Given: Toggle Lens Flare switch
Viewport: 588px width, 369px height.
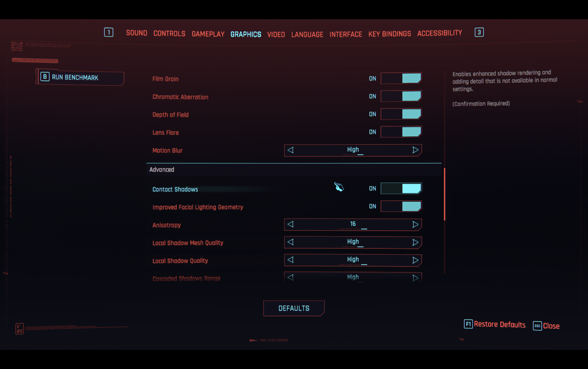Looking at the screenshot, I should 401,132.
